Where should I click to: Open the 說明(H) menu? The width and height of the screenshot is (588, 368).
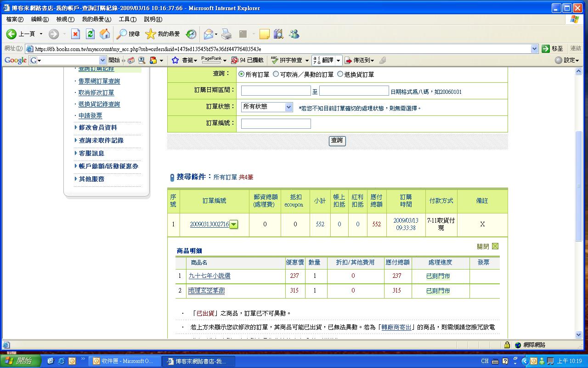153,19
